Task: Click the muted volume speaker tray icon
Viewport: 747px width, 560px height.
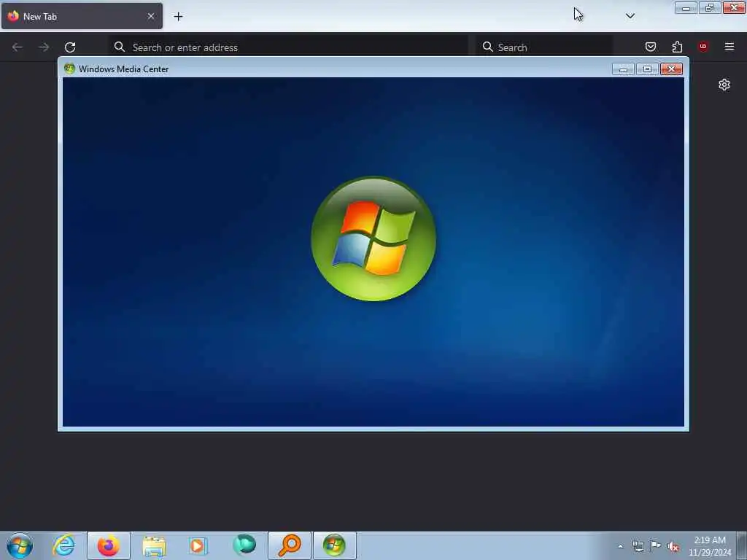Action: click(x=673, y=547)
